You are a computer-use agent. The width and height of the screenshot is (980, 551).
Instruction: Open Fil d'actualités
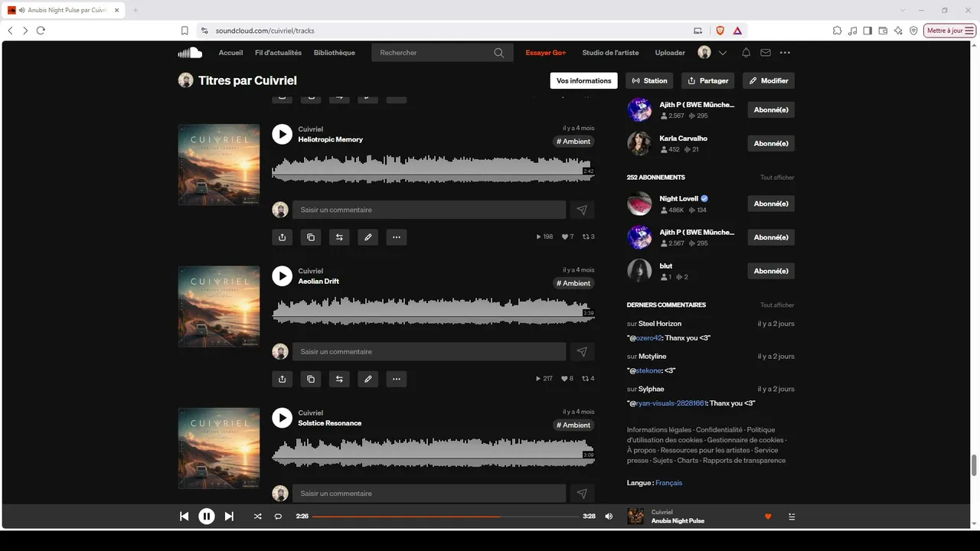pyautogui.click(x=278, y=53)
